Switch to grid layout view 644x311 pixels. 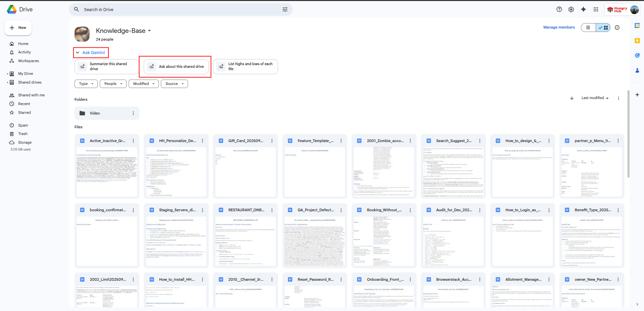coord(603,28)
